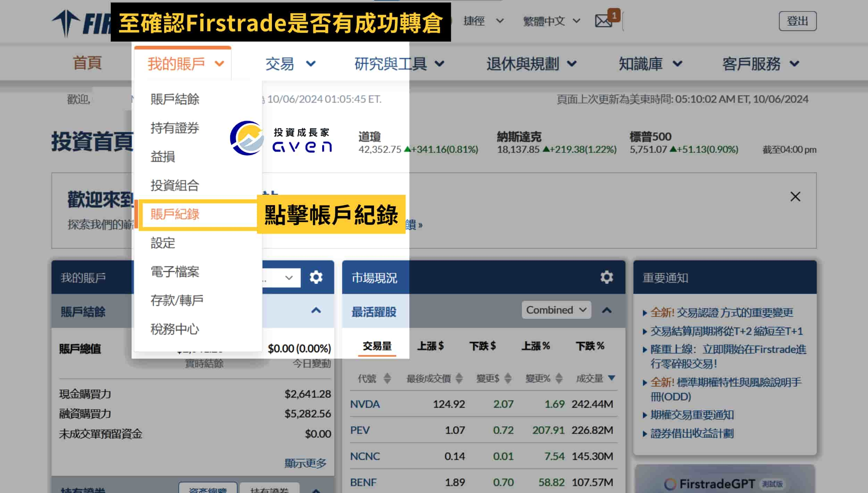This screenshot has height=493, width=868.
Task: Expand the 研究與工具 navigation menu
Action: [399, 64]
